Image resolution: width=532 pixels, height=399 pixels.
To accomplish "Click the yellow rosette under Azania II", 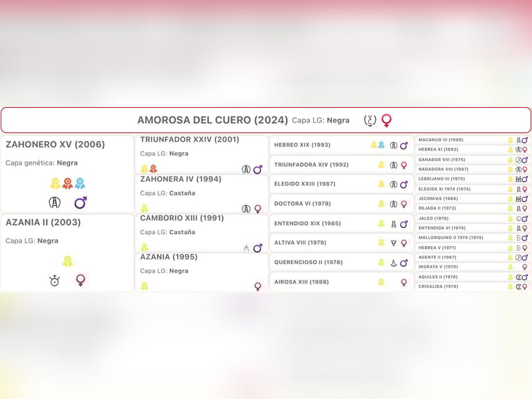I will coord(67,261).
